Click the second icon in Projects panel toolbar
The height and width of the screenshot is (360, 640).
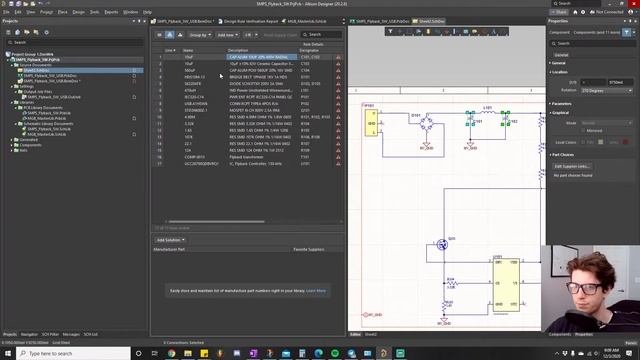18,32
